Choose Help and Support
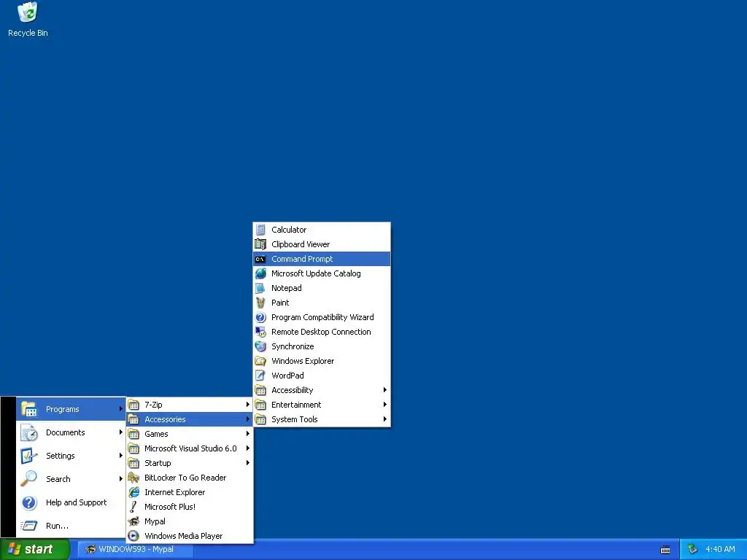 (71, 502)
